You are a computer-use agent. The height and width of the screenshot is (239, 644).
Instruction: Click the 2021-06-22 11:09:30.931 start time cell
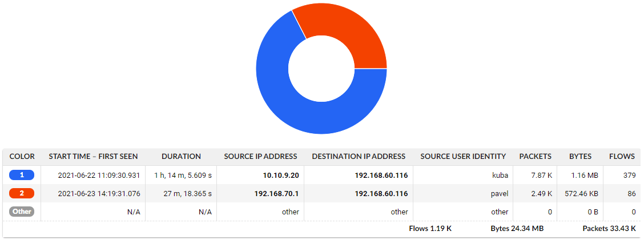coord(99,176)
